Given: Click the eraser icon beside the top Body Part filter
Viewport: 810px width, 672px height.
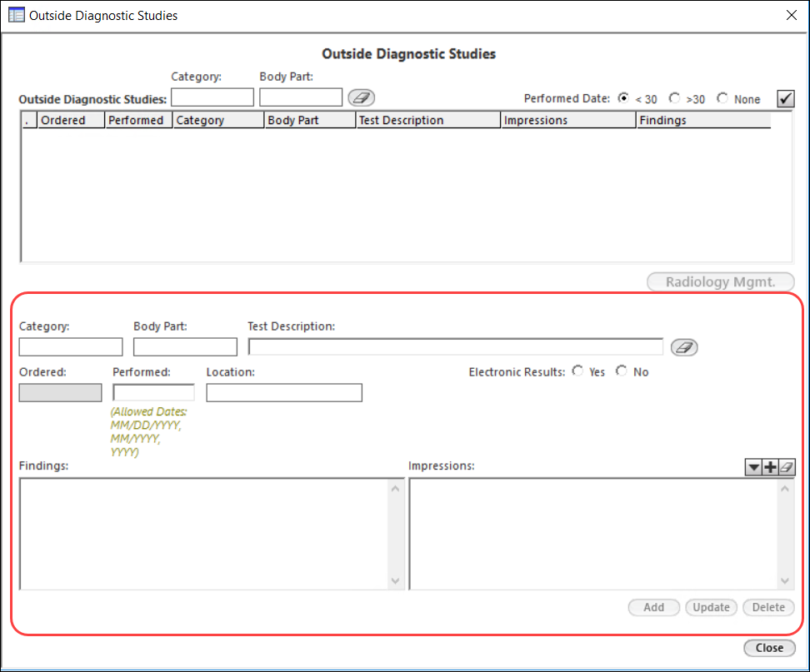Looking at the screenshot, I should (x=361, y=97).
